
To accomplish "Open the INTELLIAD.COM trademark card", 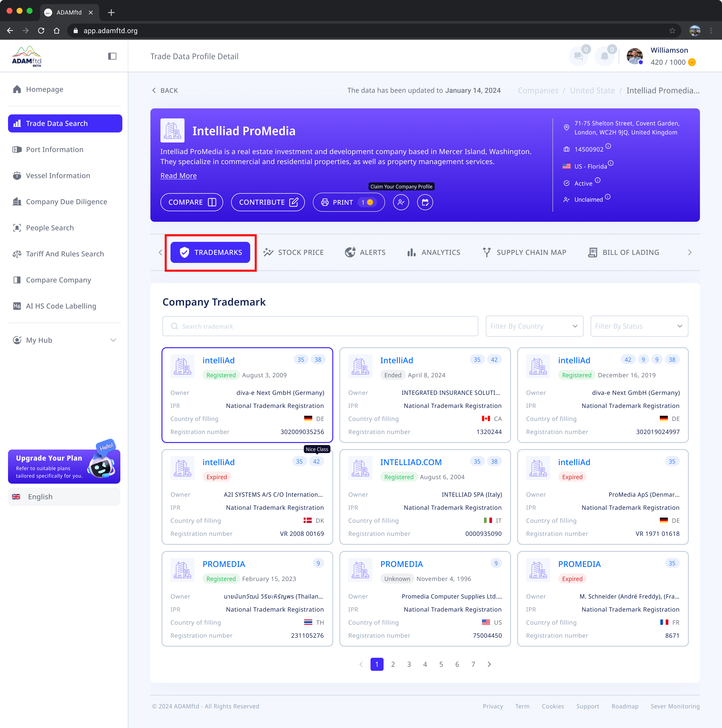I will (425, 497).
